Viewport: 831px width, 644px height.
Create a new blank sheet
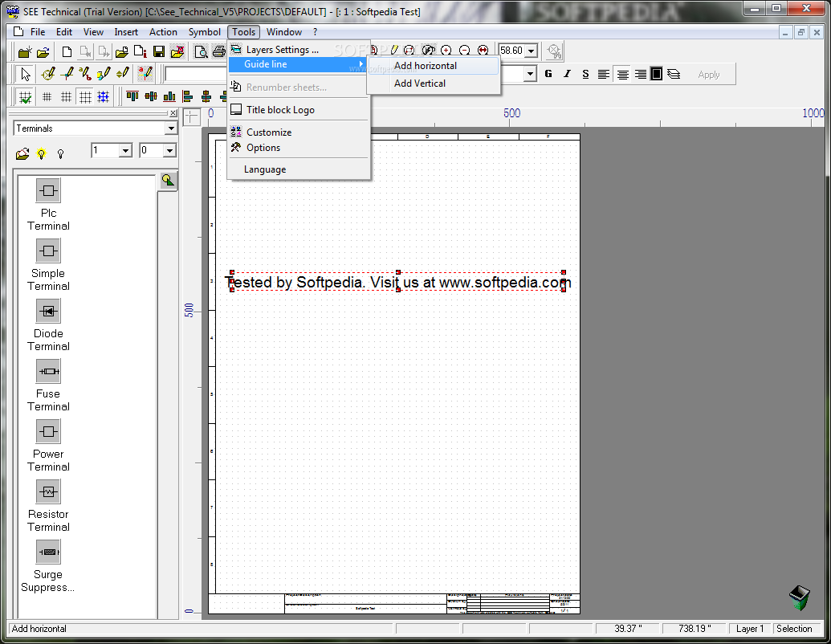click(67, 51)
